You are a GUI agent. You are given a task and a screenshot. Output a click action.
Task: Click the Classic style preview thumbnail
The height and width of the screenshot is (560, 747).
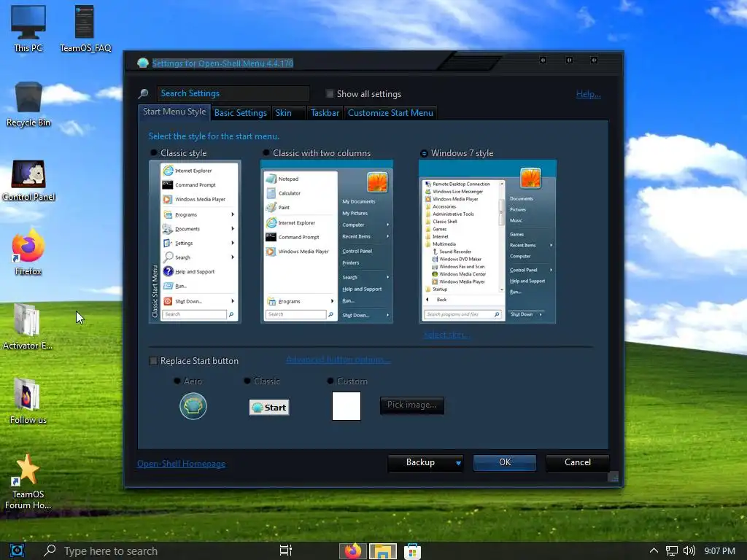195,242
